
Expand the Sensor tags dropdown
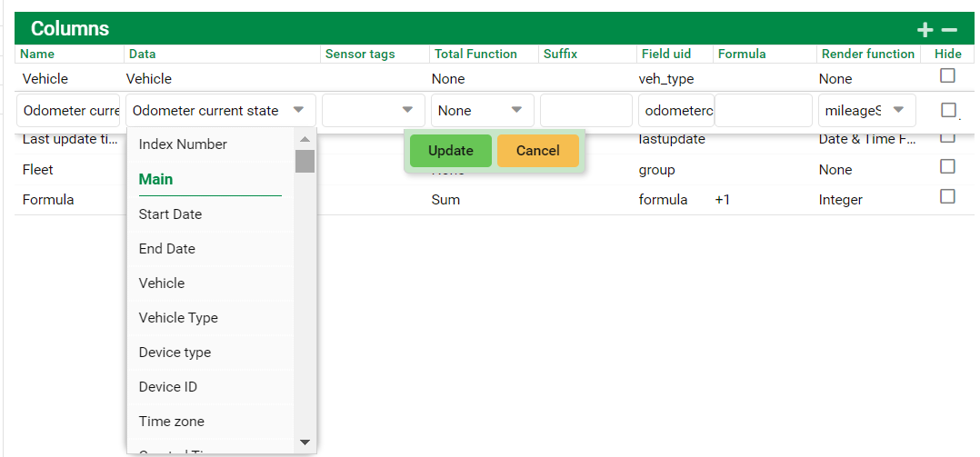click(x=374, y=111)
